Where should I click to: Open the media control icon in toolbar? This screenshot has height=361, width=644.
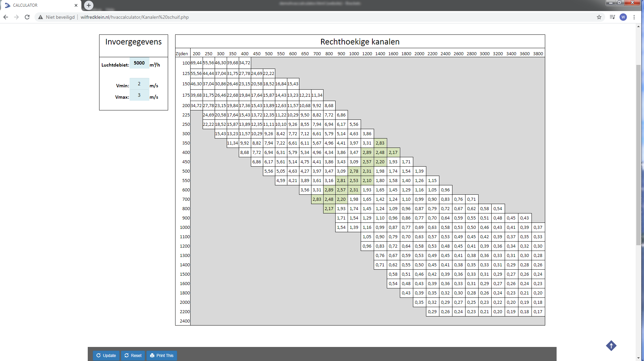pyautogui.click(x=612, y=17)
